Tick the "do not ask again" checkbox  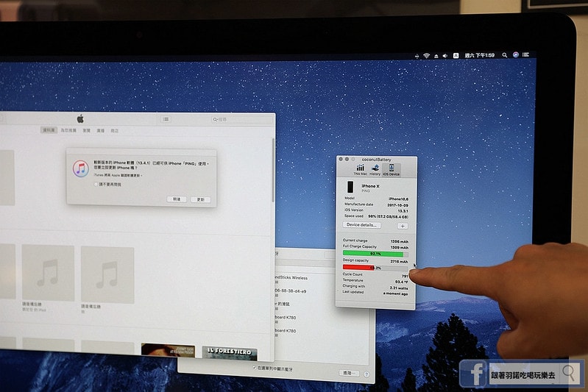coord(95,185)
